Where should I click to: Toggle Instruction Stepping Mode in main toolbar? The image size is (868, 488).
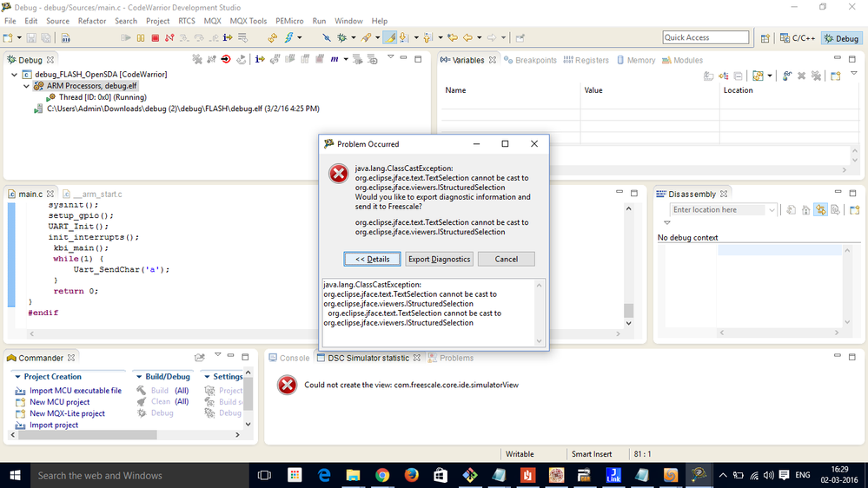point(227,37)
